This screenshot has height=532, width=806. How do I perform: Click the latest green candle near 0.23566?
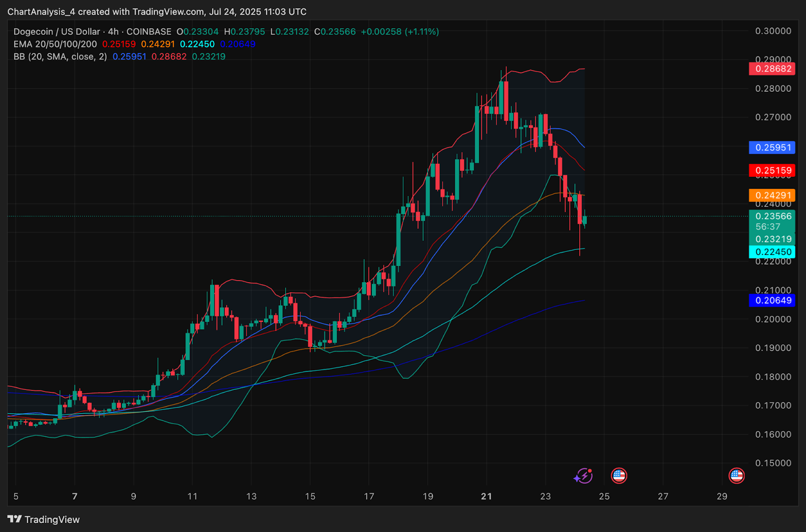click(x=585, y=220)
